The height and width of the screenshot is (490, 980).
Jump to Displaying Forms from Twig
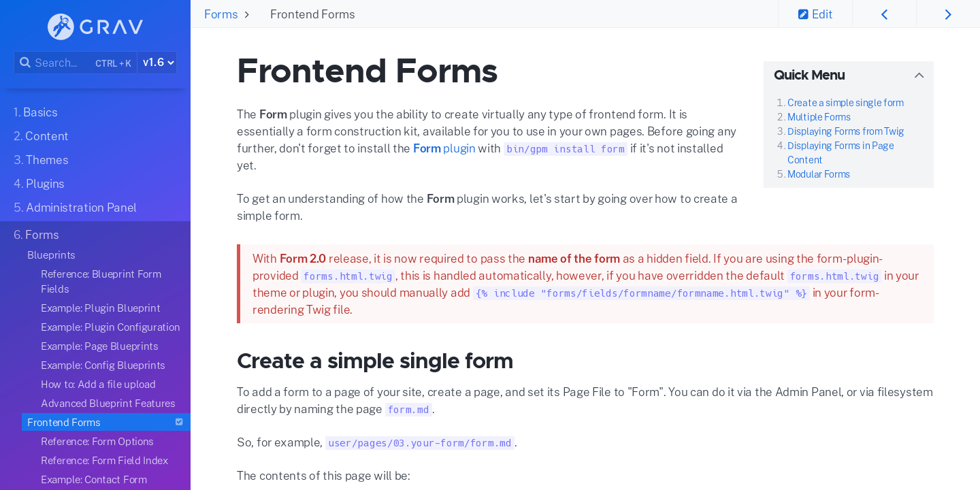pos(845,131)
